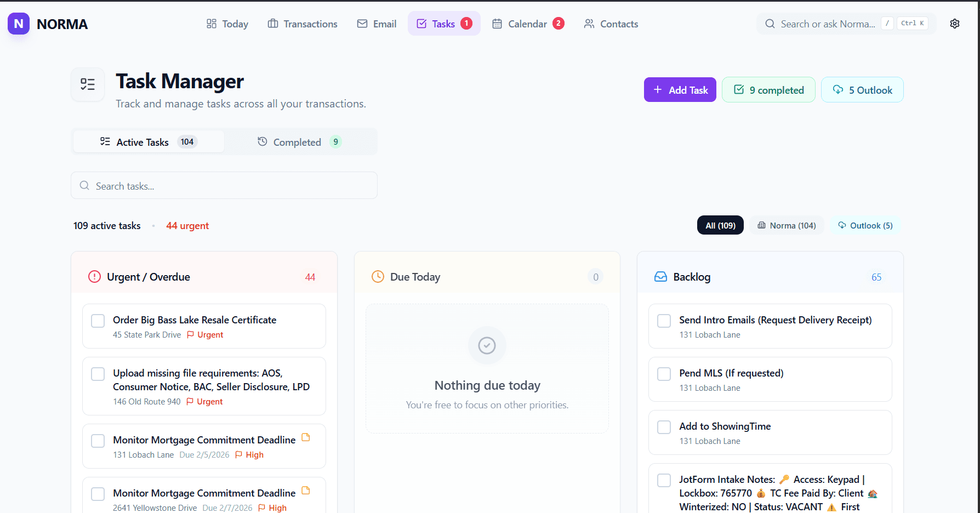Open Calendar from the top navigation
The height and width of the screenshot is (513, 980).
(x=527, y=24)
